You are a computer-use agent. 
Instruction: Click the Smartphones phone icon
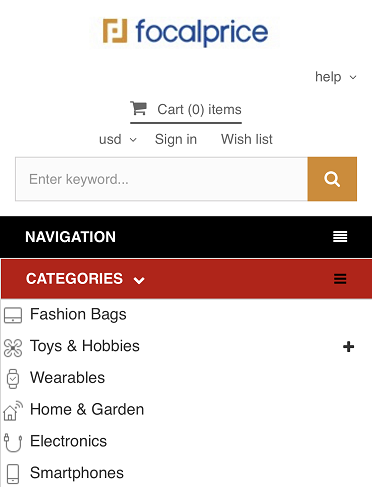(13, 474)
